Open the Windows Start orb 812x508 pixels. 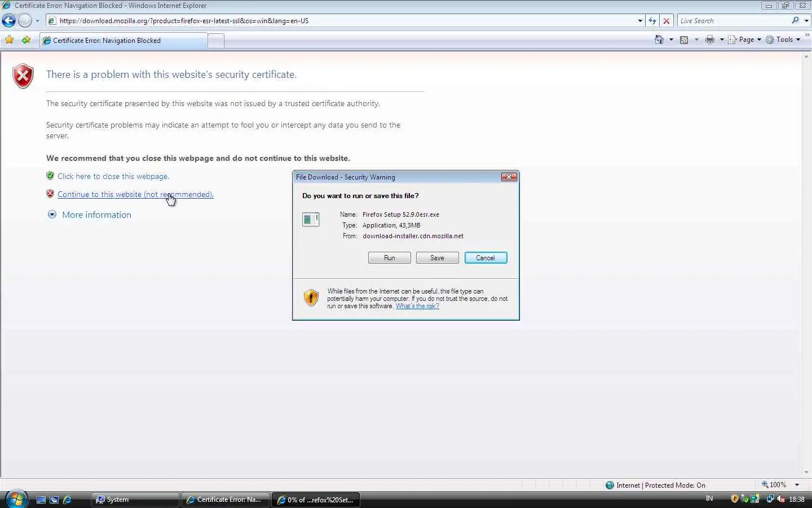point(16,499)
